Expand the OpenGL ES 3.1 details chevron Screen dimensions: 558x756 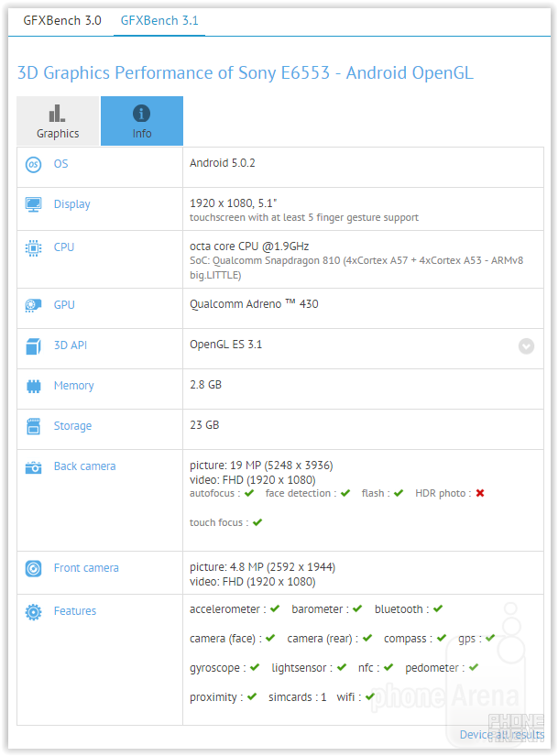tap(526, 346)
